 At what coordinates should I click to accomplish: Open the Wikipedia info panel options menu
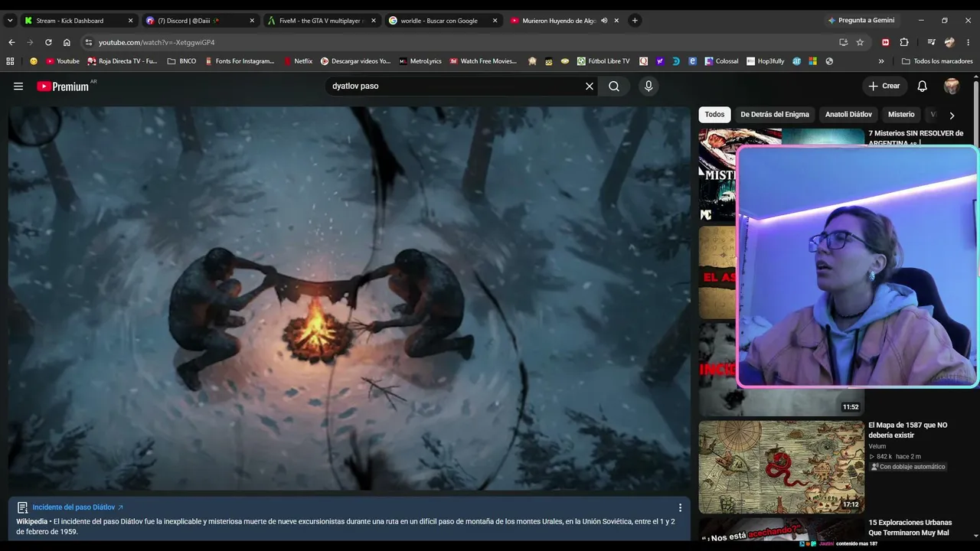pyautogui.click(x=680, y=507)
